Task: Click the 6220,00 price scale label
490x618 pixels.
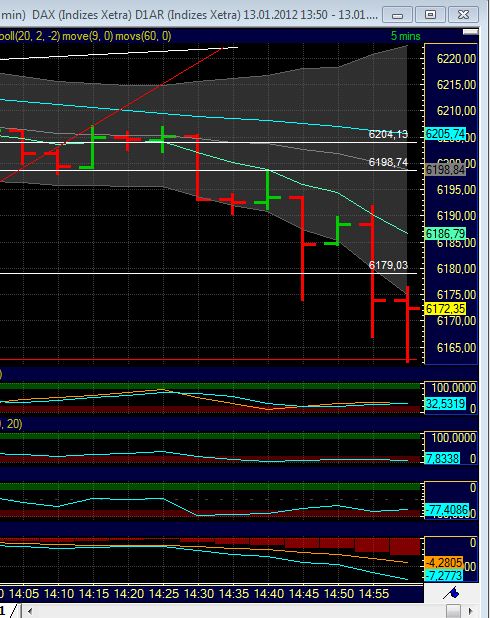Action: [x=456, y=59]
